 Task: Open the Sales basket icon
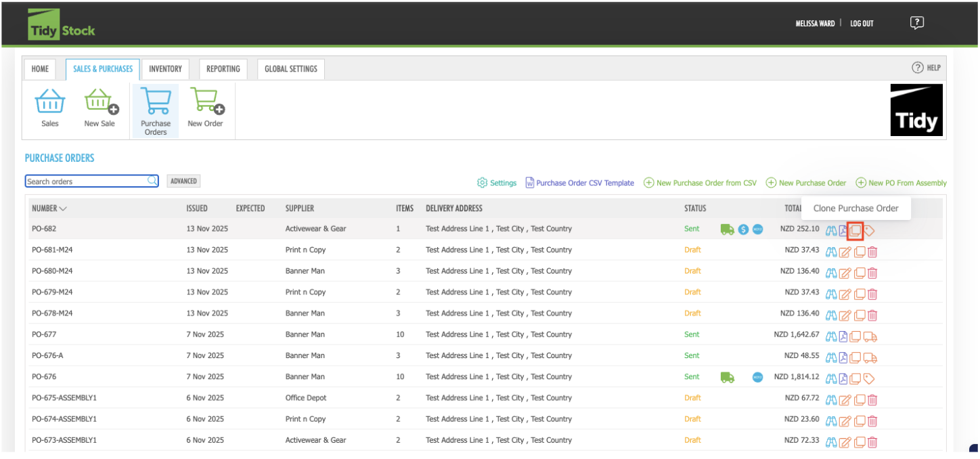[x=50, y=102]
